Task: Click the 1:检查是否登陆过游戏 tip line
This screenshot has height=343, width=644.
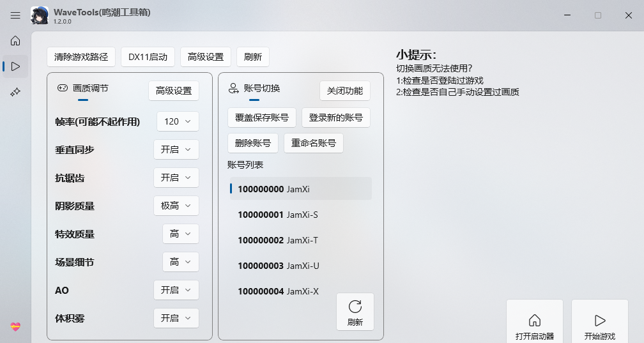Action: 440,80
